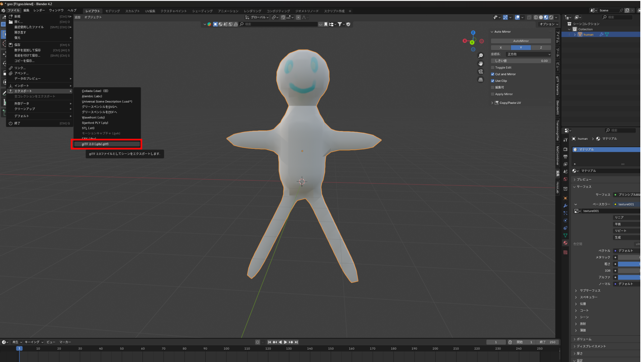Uncheck Cut and Mirror checkbox
Viewport: 644px width, 362px height.
click(492, 74)
